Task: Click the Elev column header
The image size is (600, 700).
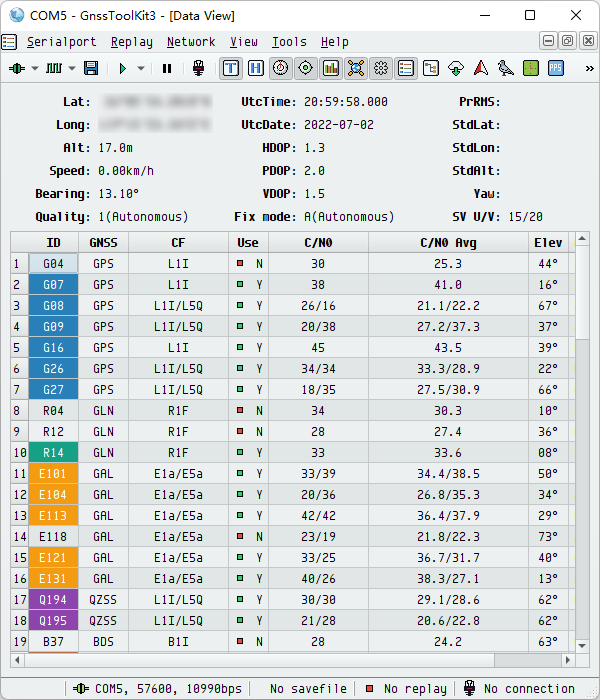Action: (548, 242)
